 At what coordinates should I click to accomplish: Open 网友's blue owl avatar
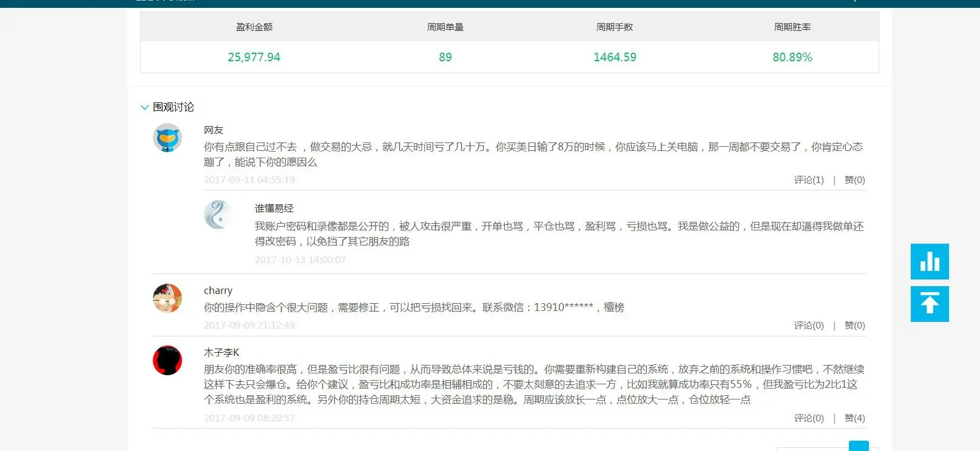167,138
